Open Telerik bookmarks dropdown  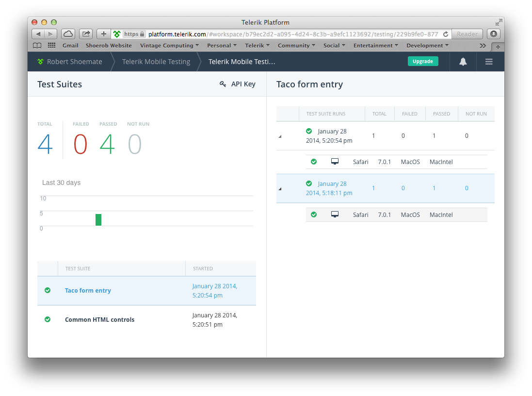(x=257, y=46)
